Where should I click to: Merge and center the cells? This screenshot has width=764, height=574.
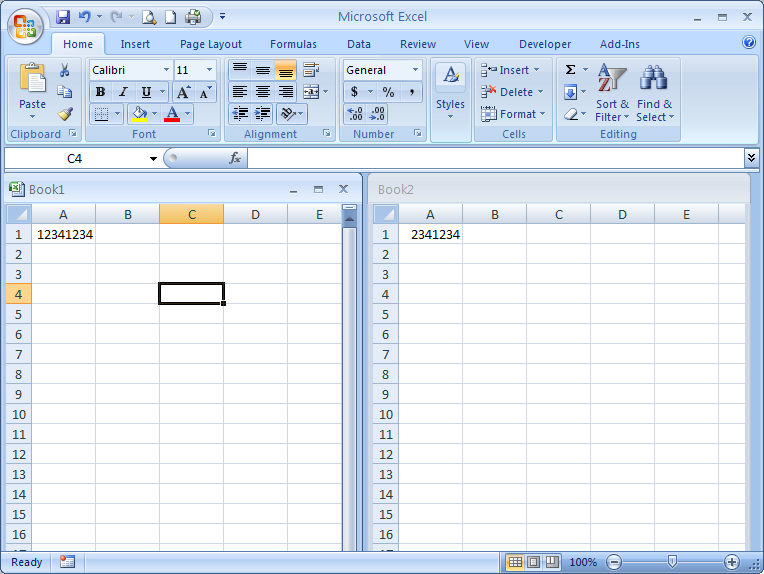click(311, 92)
